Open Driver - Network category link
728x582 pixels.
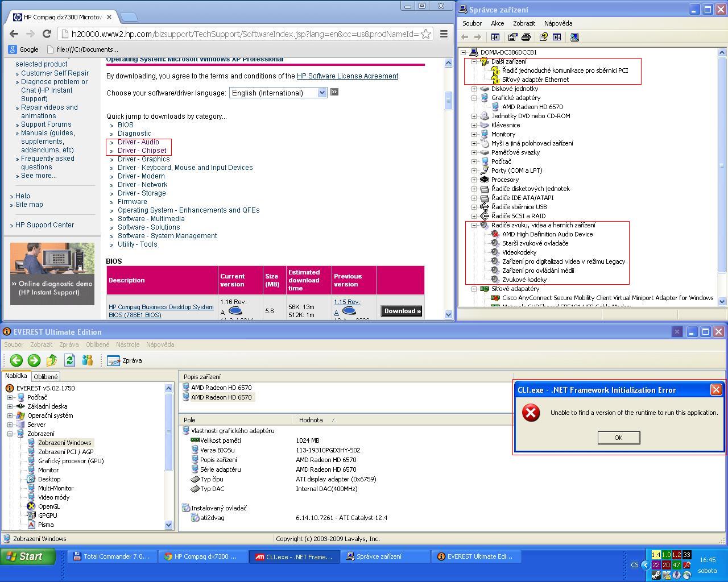[x=143, y=185]
